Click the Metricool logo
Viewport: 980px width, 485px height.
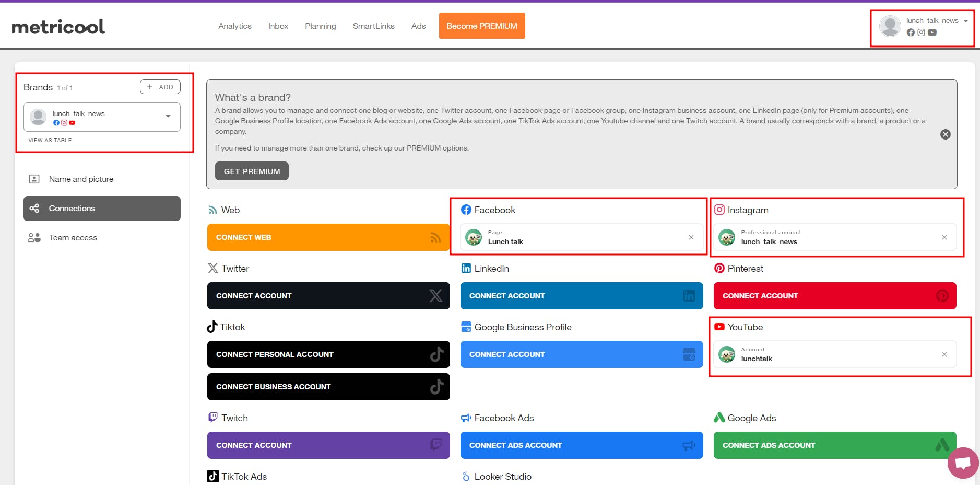[x=58, y=26]
